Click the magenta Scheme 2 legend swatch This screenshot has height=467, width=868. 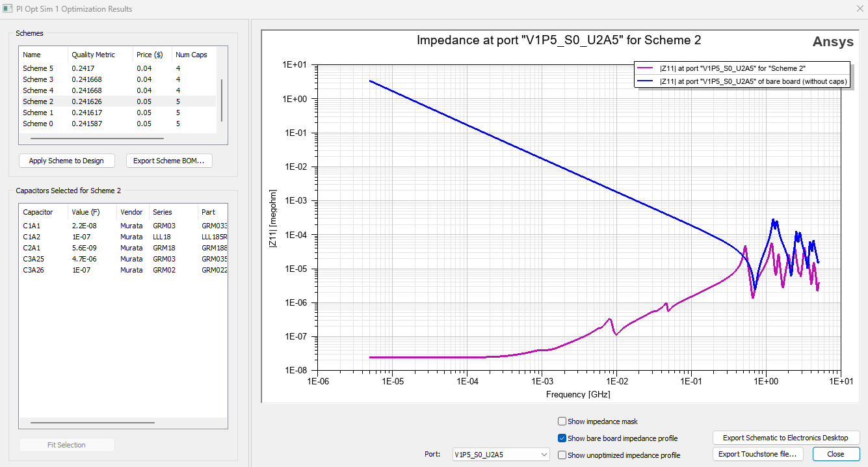tap(646, 68)
